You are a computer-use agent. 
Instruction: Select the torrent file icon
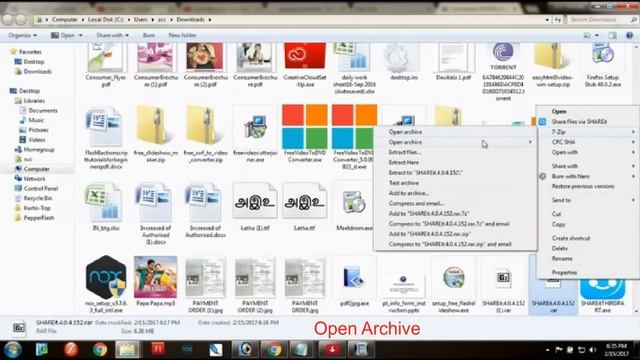pos(503,56)
